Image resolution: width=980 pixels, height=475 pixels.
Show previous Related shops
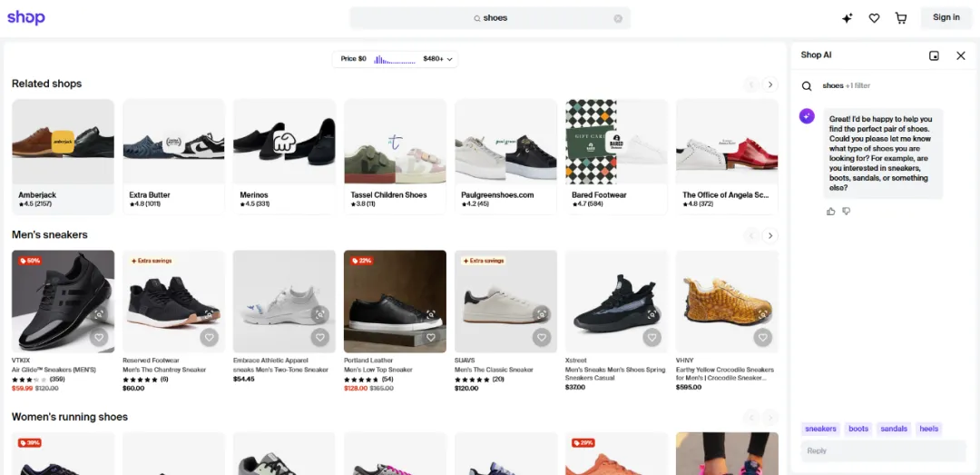click(x=751, y=84)
